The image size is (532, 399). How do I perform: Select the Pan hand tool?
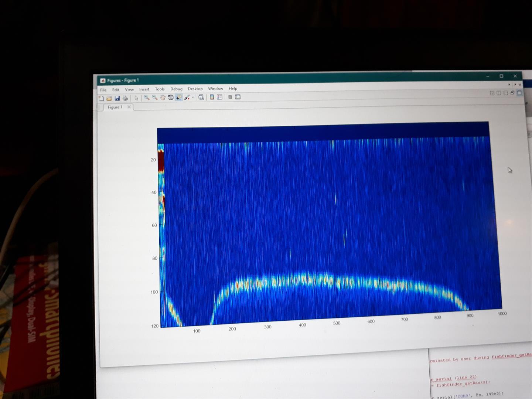coord(163,98)
